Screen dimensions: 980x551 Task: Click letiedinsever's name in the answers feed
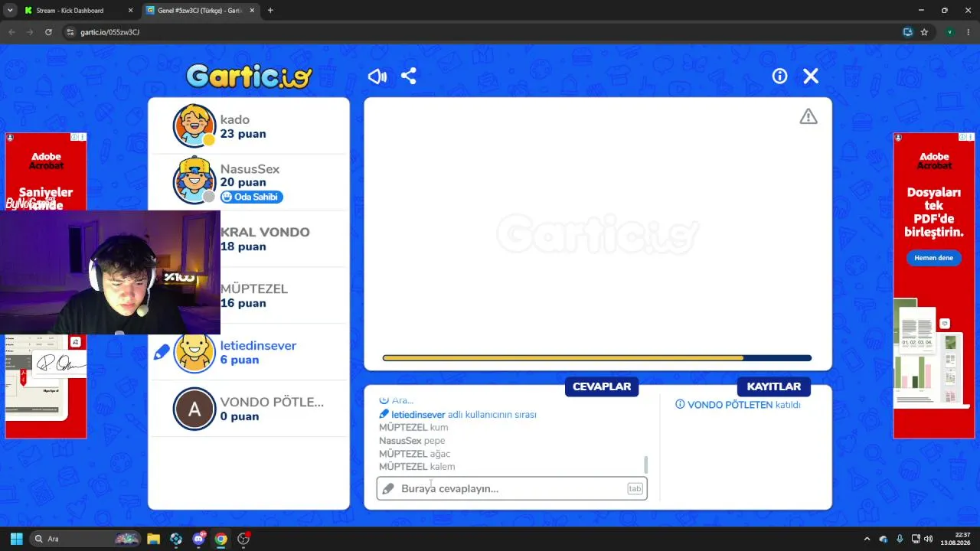pos(418,415)
